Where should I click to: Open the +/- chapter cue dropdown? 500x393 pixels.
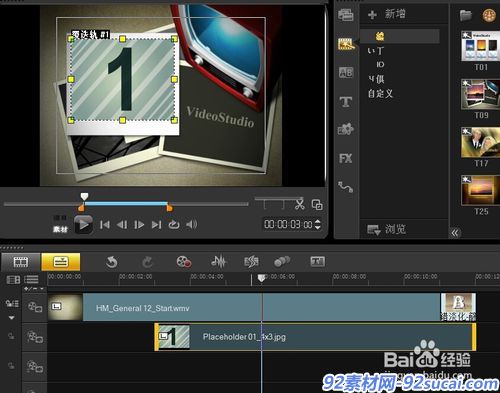[x=34, y=289]
